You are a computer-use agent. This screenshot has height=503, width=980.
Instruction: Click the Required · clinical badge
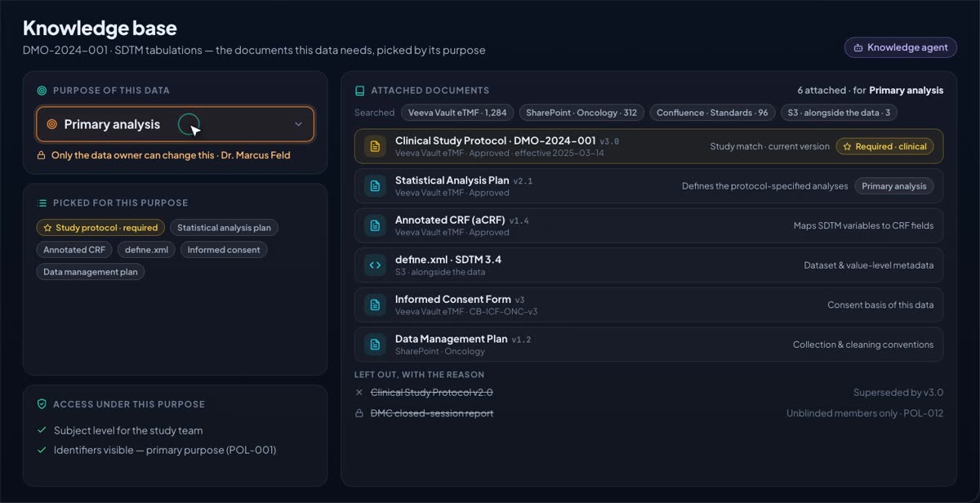click(x=884, y=146)
